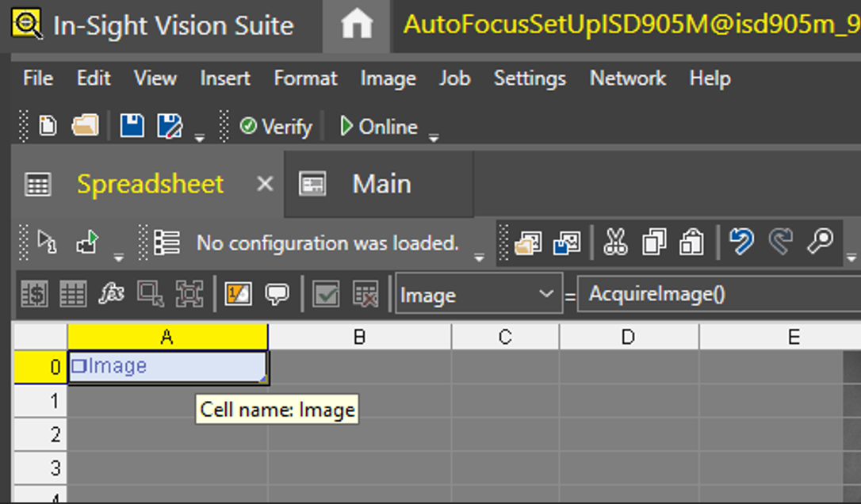Click the Paste clipboard icon

(691, 242)
